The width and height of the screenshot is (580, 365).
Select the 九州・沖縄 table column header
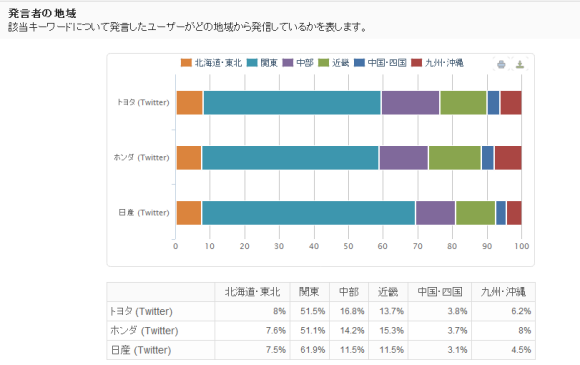click(x=503, y=292)
